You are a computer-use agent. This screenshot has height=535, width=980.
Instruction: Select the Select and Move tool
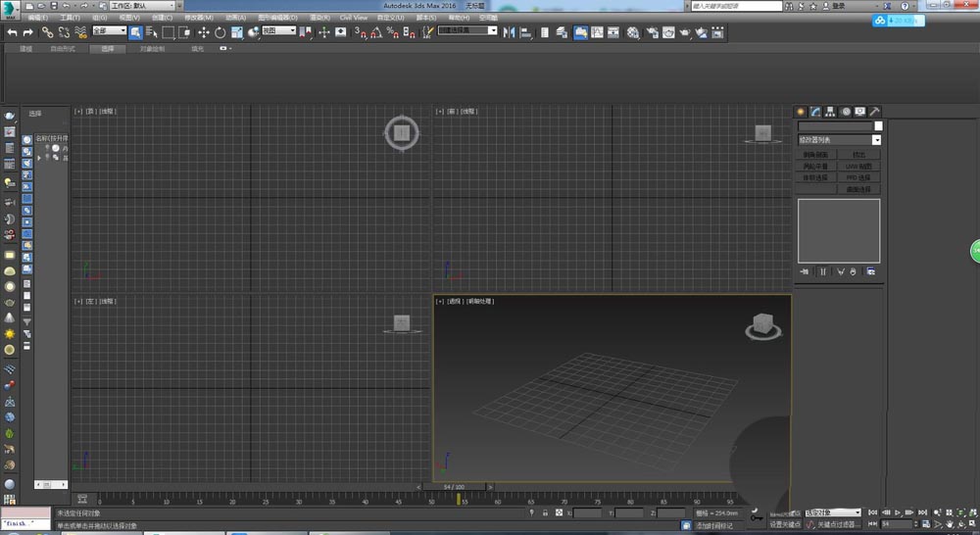[203, 32]
